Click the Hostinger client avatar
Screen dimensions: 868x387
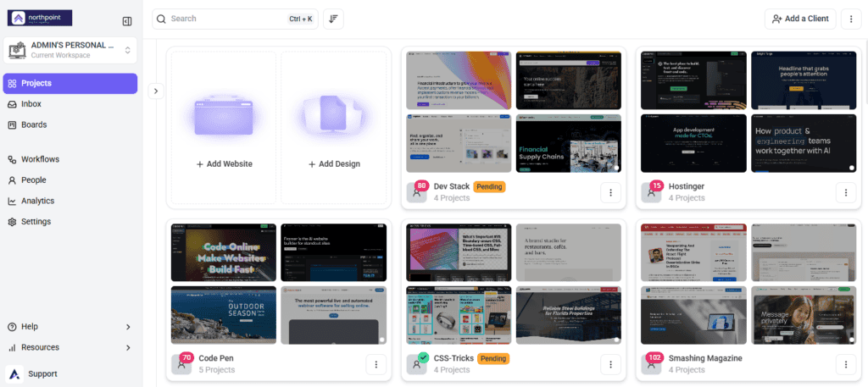click(x=651, y=192)
